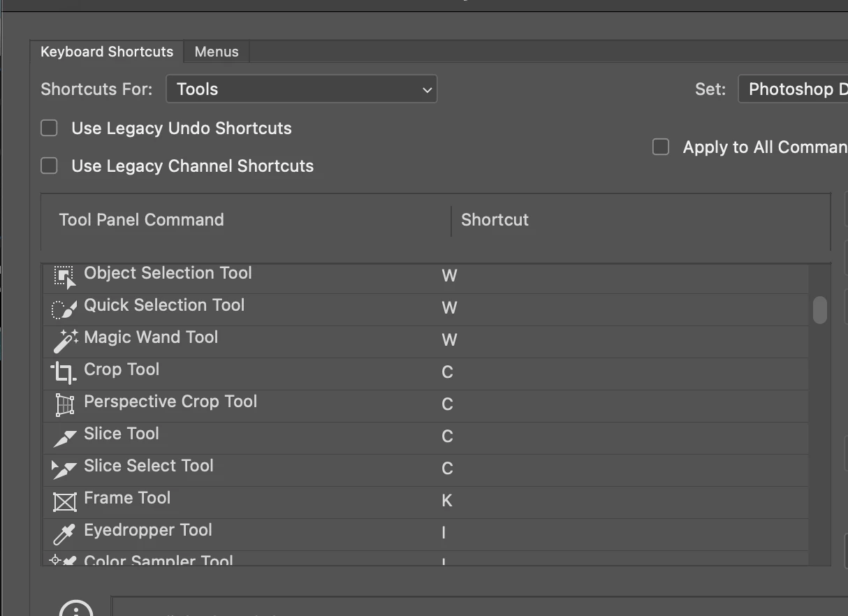The height and width of the screenshot is (616, 848).
Task: Open the Shortcuts For dropdown
Action: point(302,89)
